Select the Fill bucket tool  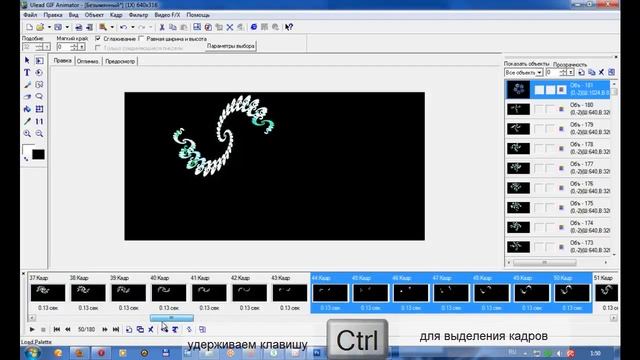[27, 109]
